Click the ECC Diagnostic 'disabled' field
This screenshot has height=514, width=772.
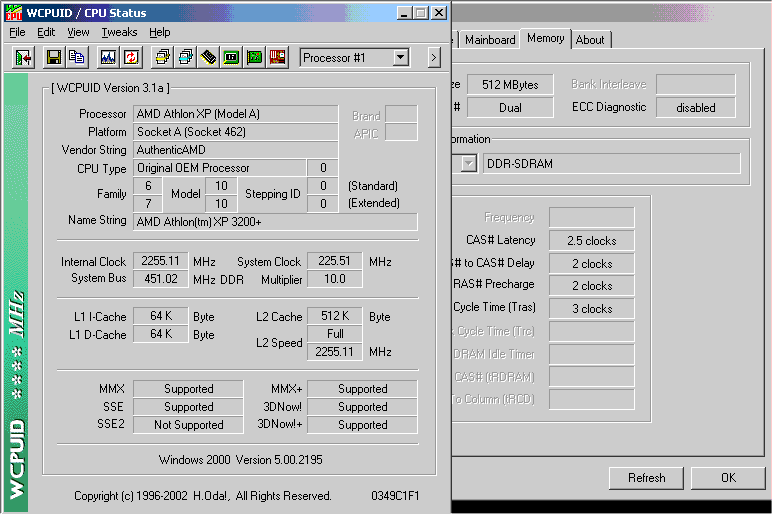click(x=695, y=108)
